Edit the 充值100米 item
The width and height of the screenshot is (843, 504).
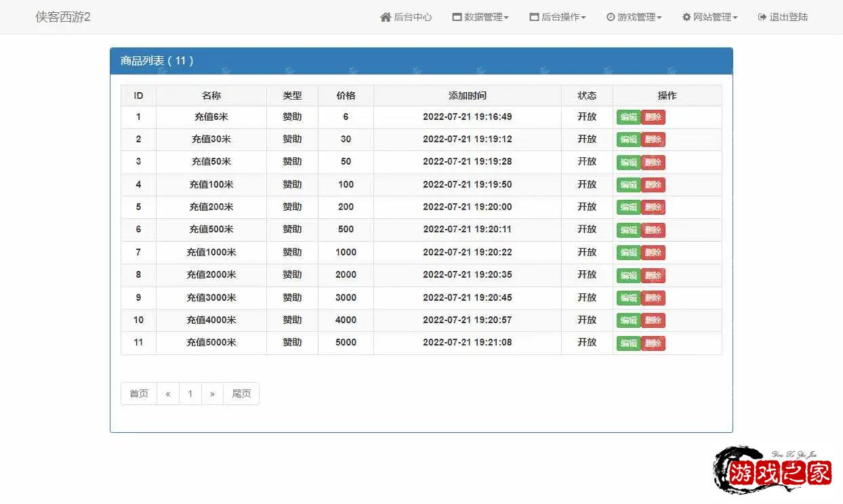pyautogui.click(x=629, y=185)
